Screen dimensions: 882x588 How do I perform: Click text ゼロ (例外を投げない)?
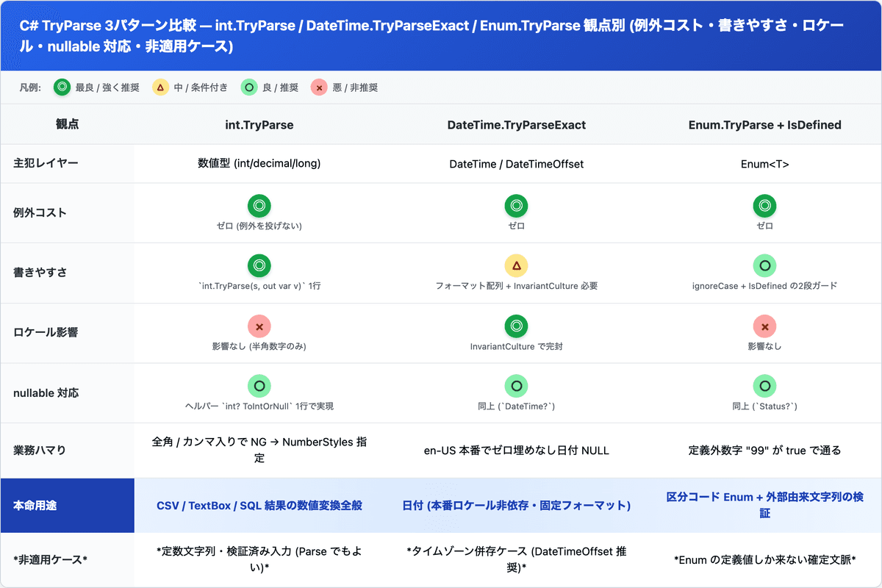coord(259,226)
